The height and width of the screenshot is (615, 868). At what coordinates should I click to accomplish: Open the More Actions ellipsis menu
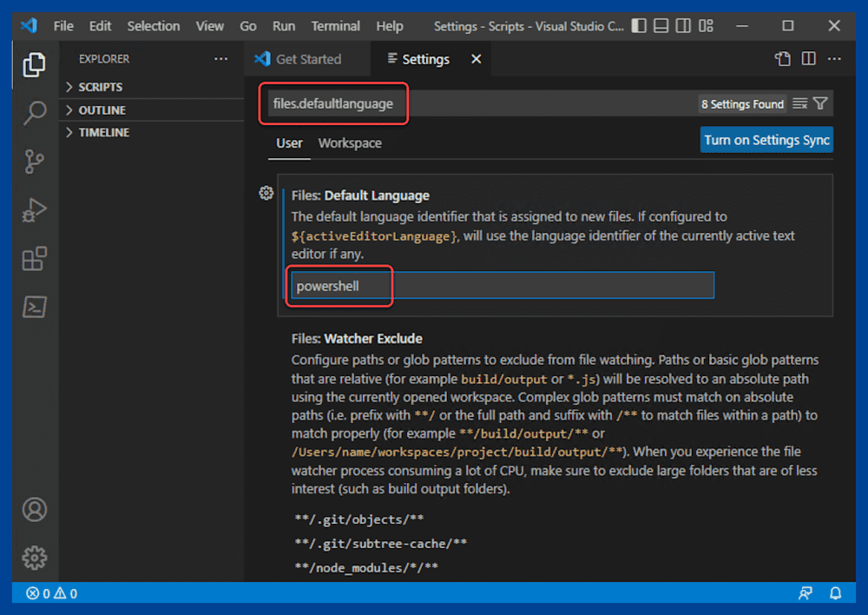pyautogui.click(x=833, y=58)
